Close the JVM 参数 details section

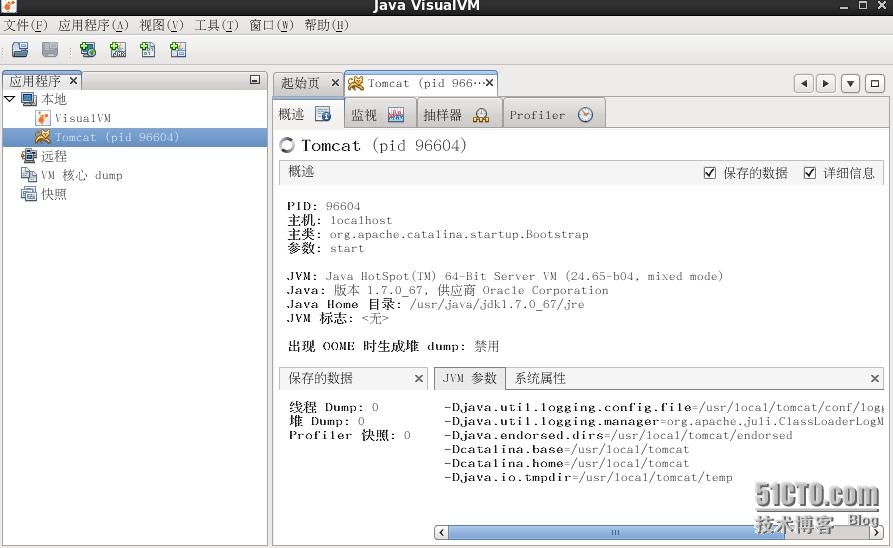click(875, 379)
